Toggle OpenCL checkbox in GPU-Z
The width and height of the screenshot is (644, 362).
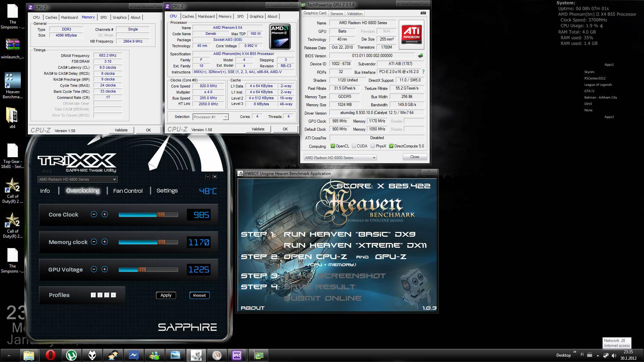(333, 146)
